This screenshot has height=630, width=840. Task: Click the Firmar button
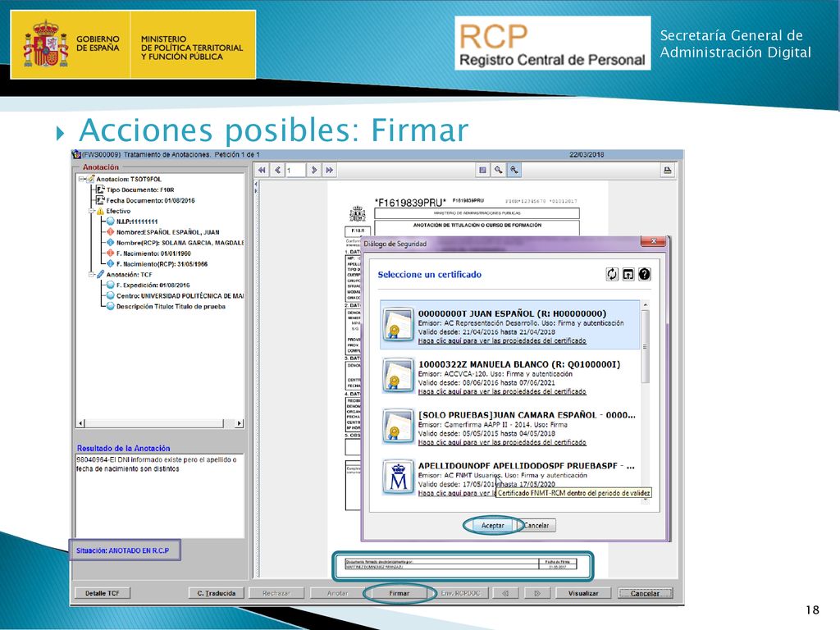pyautogui.click(x=399, y=593)
